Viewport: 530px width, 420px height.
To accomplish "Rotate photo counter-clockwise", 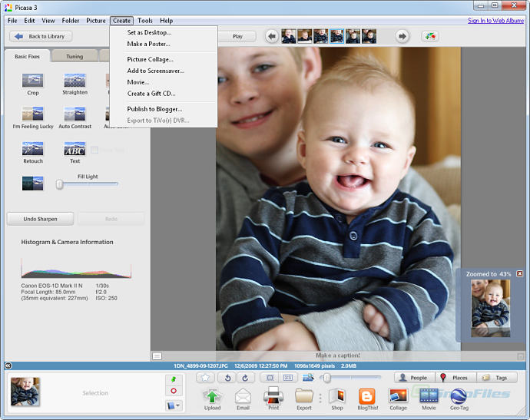I will coord(227,378).
